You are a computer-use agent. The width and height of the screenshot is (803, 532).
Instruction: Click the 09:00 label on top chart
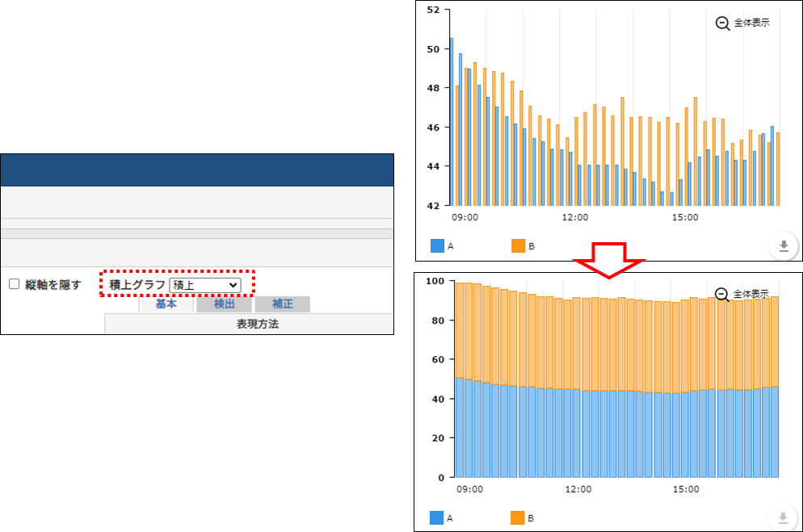(x=465, y=217)
